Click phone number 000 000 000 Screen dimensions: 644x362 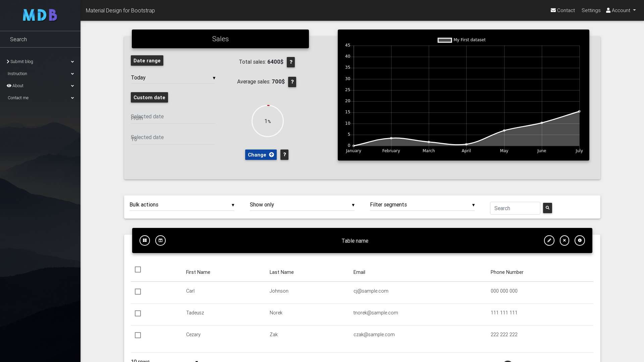point(504,291)
